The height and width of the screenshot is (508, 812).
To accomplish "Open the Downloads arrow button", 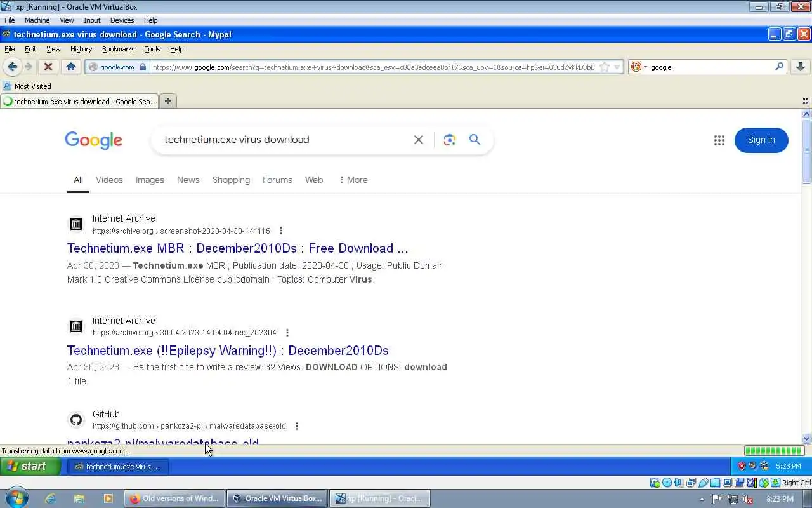I will click(801, 67).
